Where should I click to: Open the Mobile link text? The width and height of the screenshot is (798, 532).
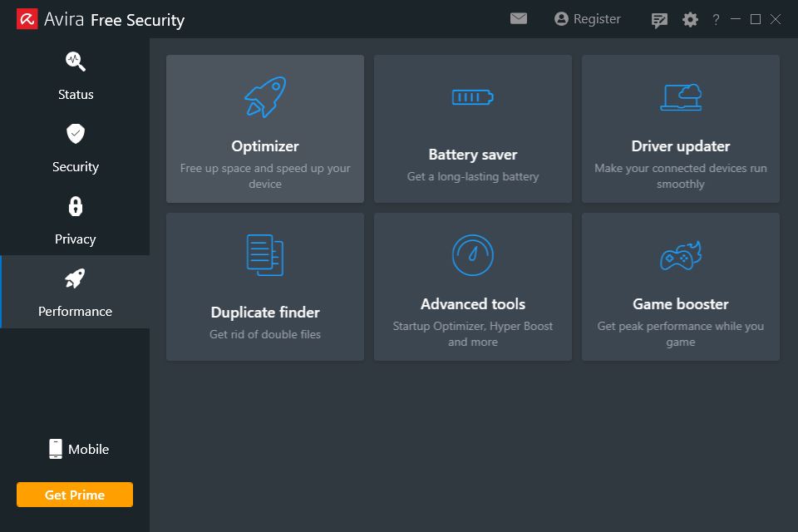[89, 450]
